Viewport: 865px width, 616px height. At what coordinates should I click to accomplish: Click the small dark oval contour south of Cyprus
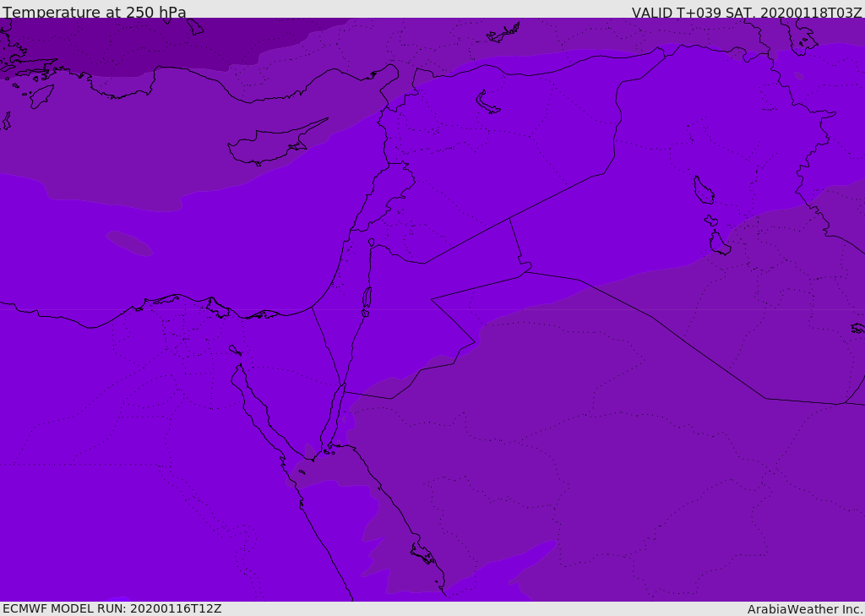(x=129, y=243)
